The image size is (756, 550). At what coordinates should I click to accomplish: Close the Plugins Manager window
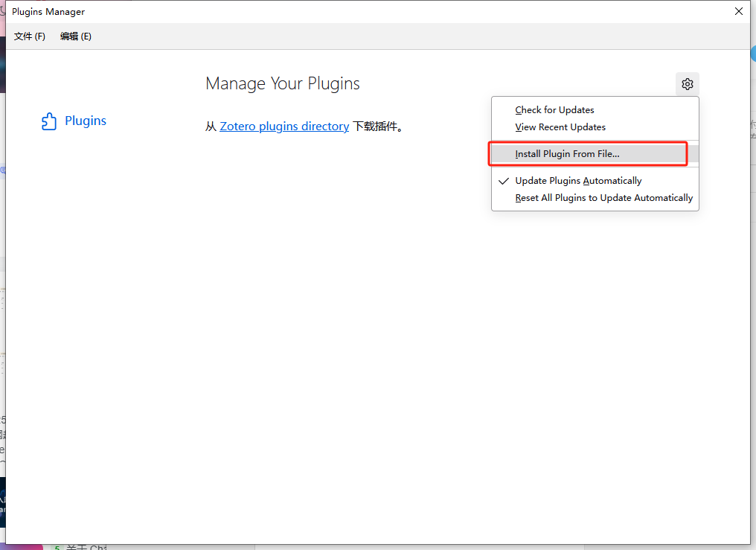(x=739, y=11)
